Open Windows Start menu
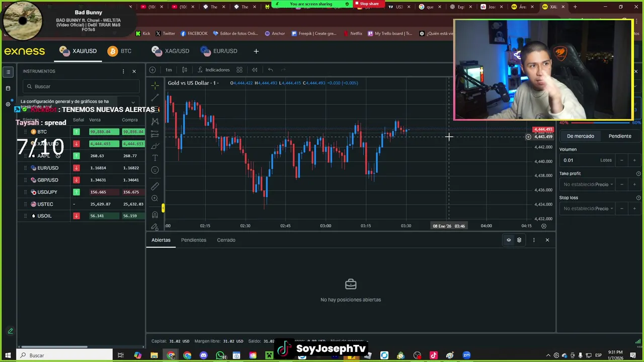 click(x=8, y=355)
